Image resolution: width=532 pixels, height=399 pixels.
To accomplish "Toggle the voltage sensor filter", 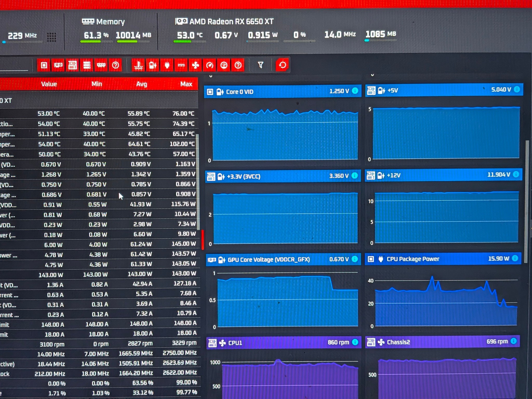I will coord(152,65).
